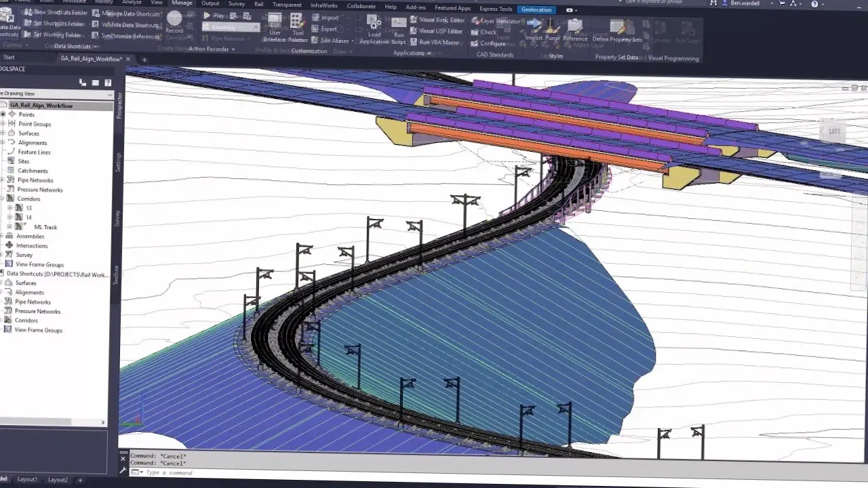Select View Frame Groups under Data Shortcuts
The image size is (868, 488).
point(38,330)
